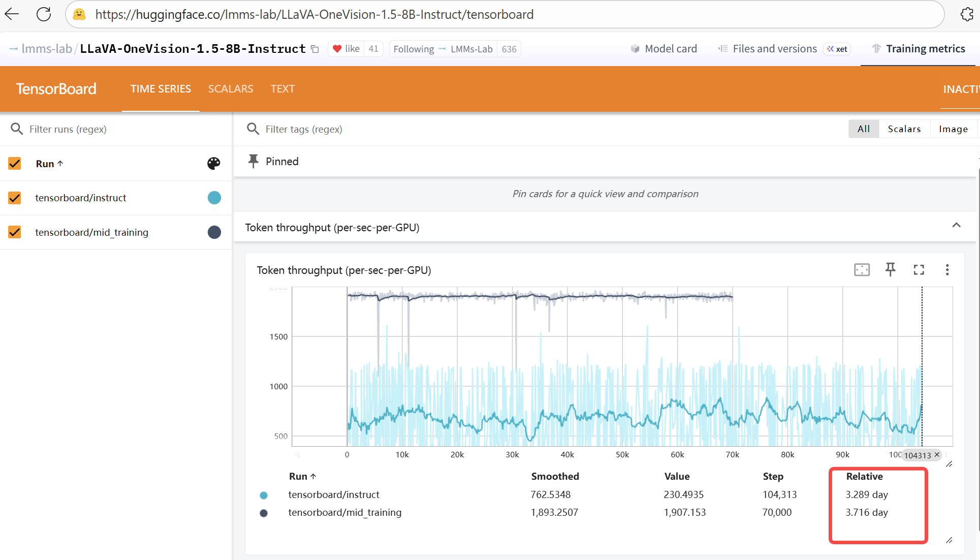This screenshot has height=560, width=980.
Task: Pin the Token throughput chart card
Action: [890, 270]
